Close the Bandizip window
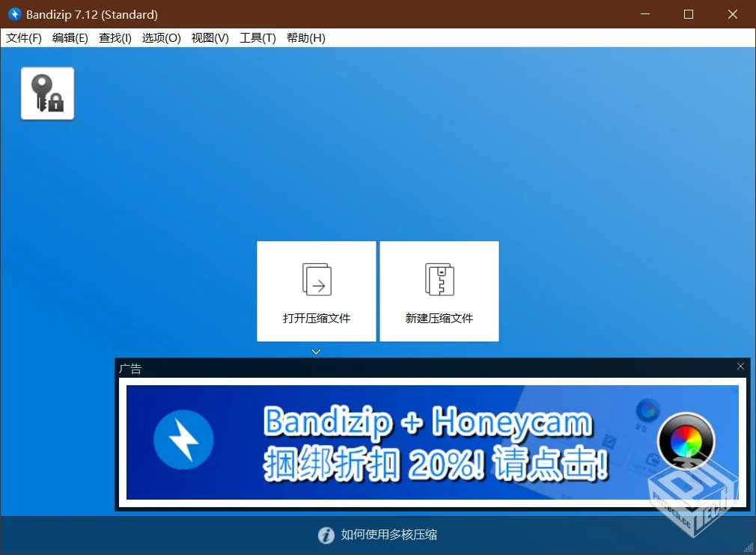Viewport: 756px width, 555px height. (x=733, y=14)
